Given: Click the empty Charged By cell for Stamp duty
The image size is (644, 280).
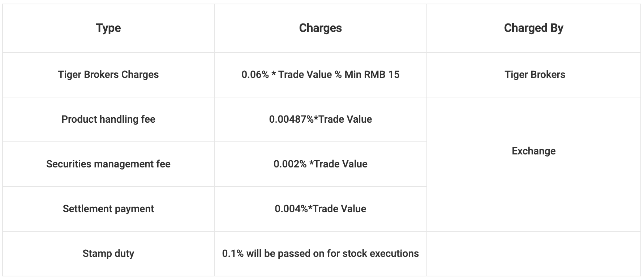Looking at the screenshot, I should tap(533, 254).
